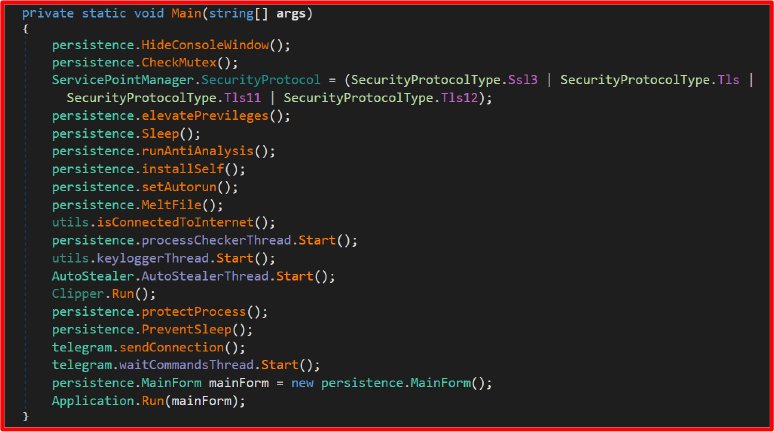774x432 pixels.
Task: Select the sendConnection method call
Action: tap(171, 348)
